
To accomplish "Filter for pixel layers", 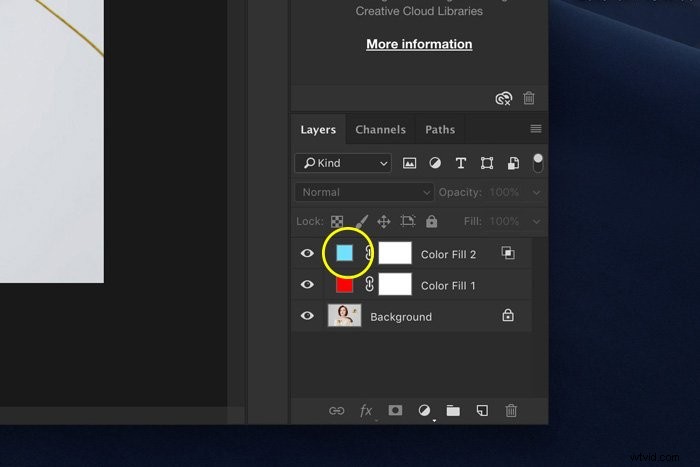I will (409, 163).
